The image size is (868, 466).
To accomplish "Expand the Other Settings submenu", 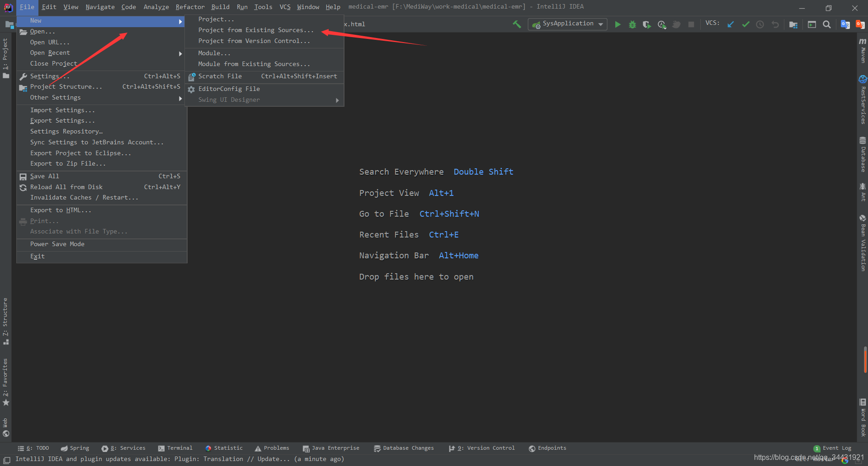I will pos(102,98).
